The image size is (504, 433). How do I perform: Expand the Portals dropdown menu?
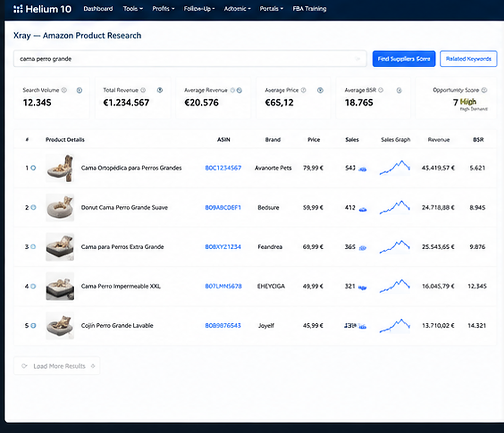271,9
